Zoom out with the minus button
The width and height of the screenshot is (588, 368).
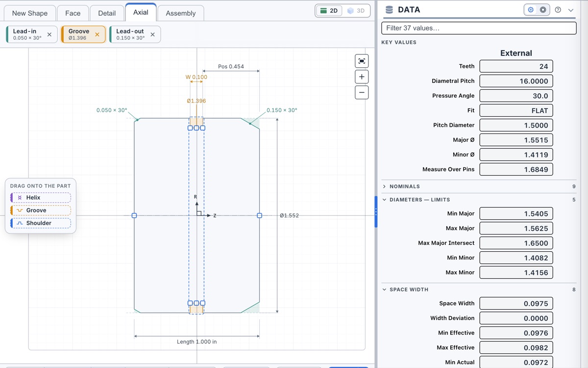point(362,92)
